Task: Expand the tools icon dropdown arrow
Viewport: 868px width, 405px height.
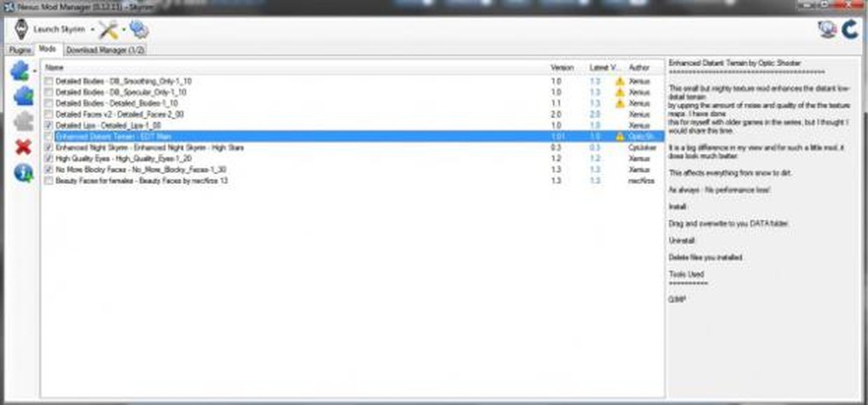Action: point(124,29)
